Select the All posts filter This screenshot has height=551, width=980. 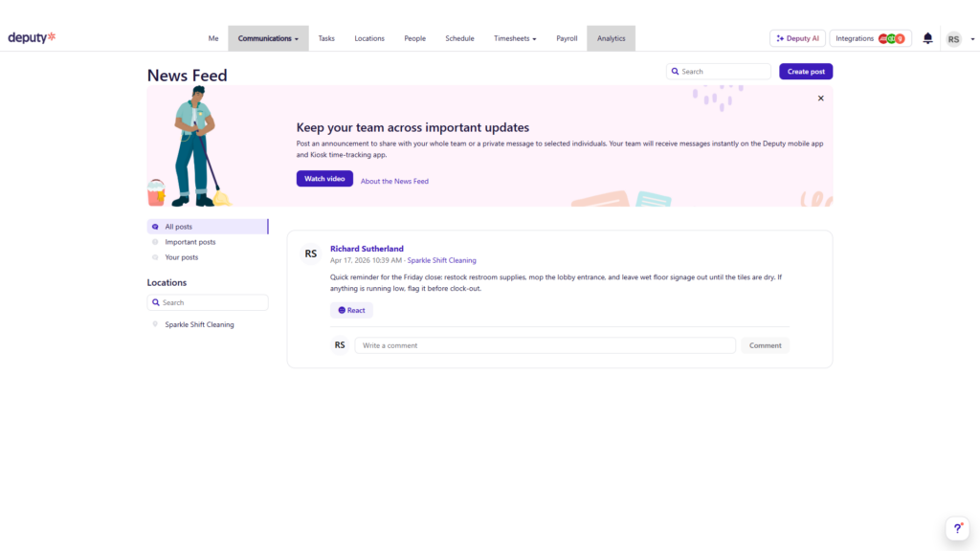[x=208, y=226]
